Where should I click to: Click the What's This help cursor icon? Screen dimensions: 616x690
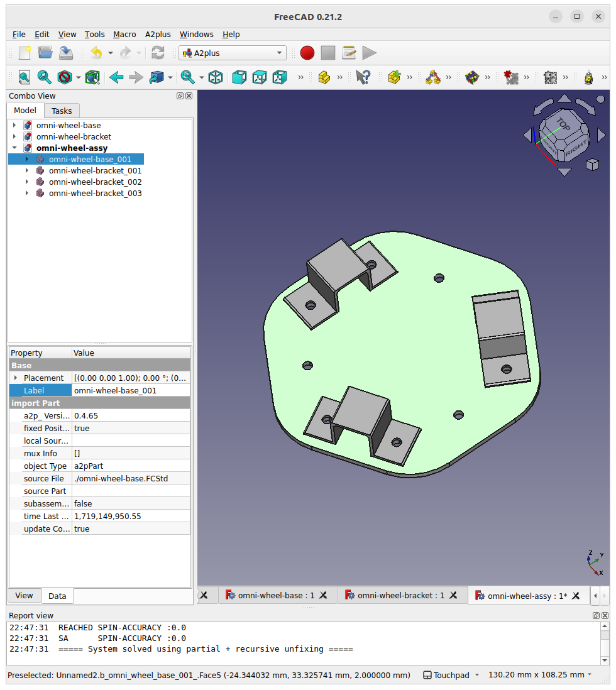(363, 77)
